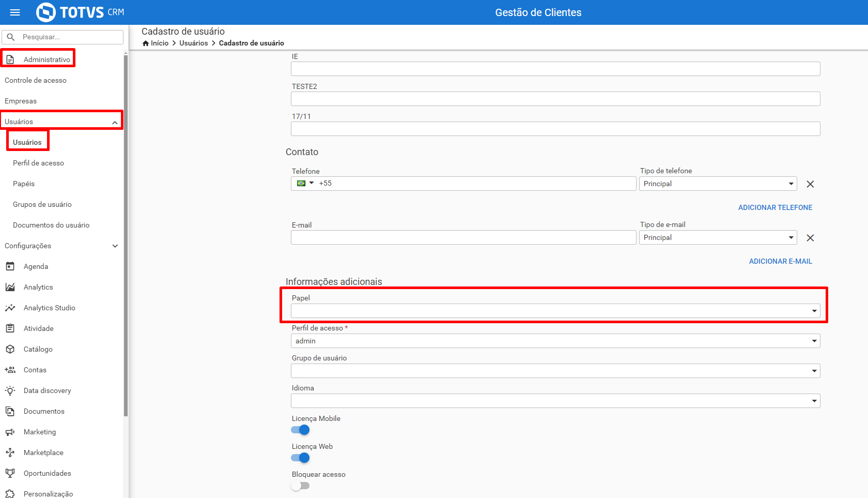Open the Papel dropdown
The height and width of the screenshot is (498, 868).
555,311
